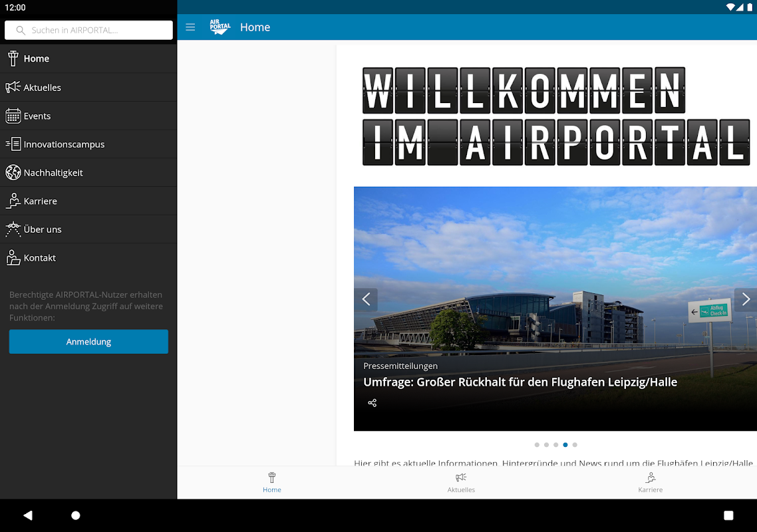Open Aktuelles in sidebar menu
The image size is (757, 532).
click(x=88, y=87)
